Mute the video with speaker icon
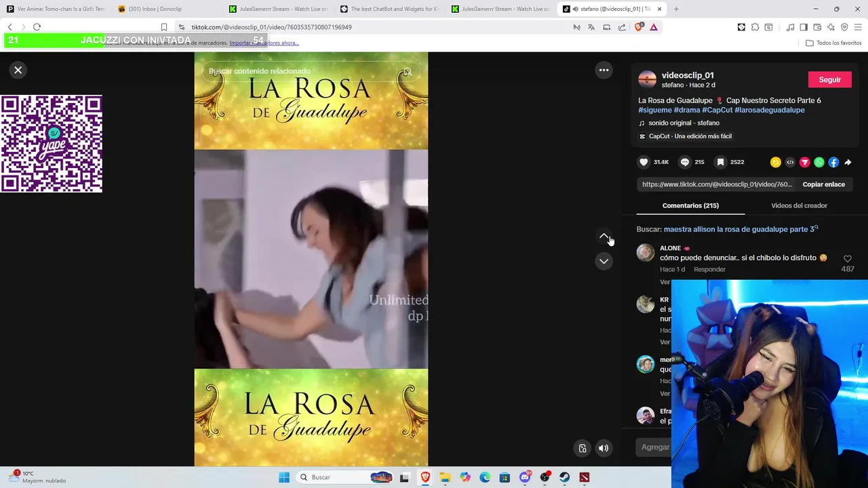 tap(604, 448)
